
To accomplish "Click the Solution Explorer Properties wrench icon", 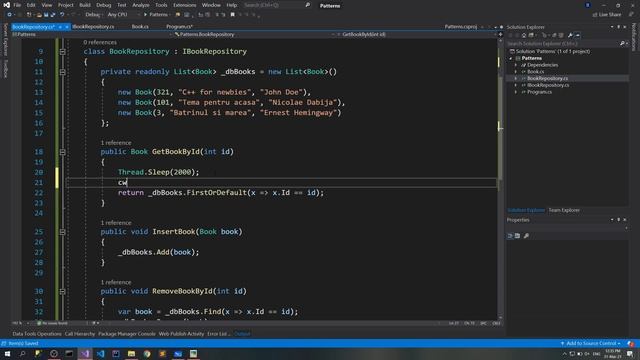I will coord(570,36).
